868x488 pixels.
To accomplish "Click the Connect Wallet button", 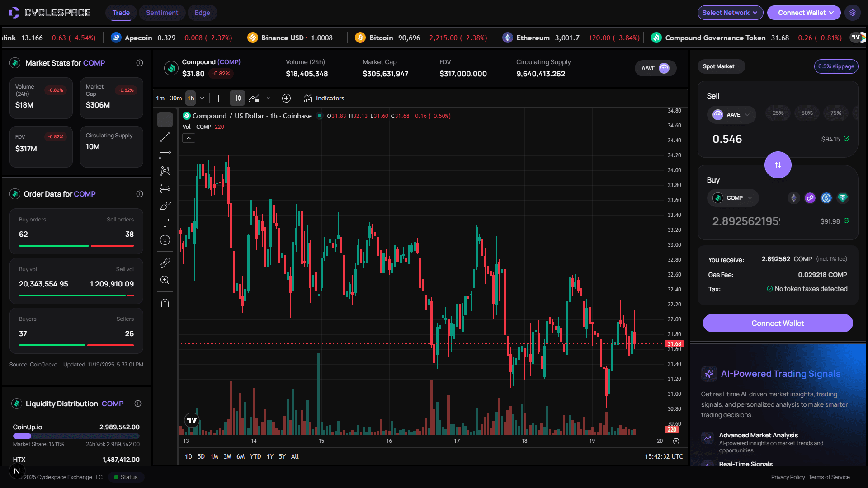I will (777, 323).
